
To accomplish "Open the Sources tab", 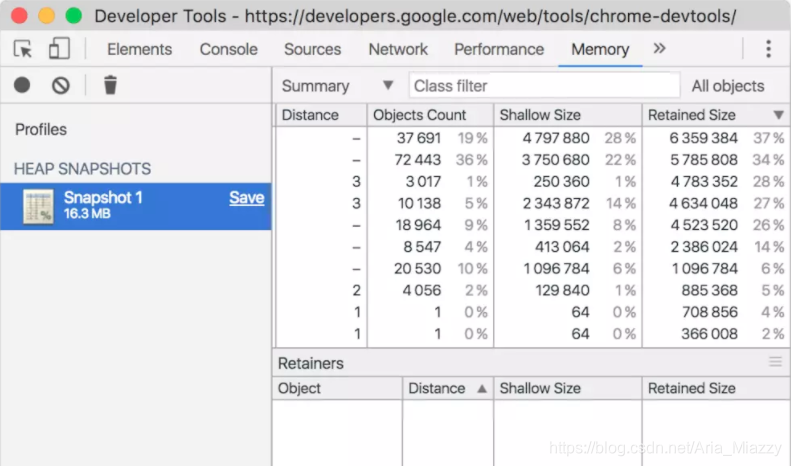I will (x=312, y=49).
